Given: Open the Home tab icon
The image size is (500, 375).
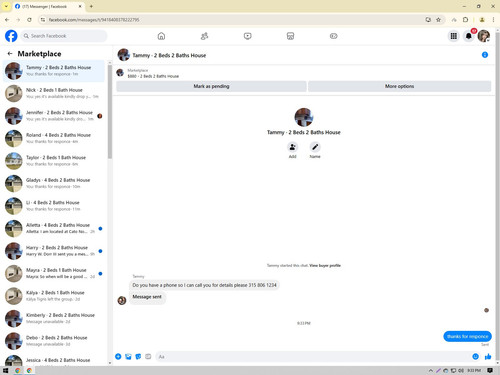Looking at the screenshot, I should [x=161, y=36].
